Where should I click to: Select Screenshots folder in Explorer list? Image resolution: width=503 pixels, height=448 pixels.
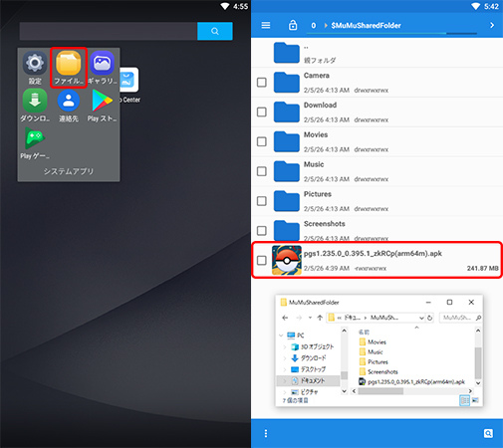(x=378, y=372)
